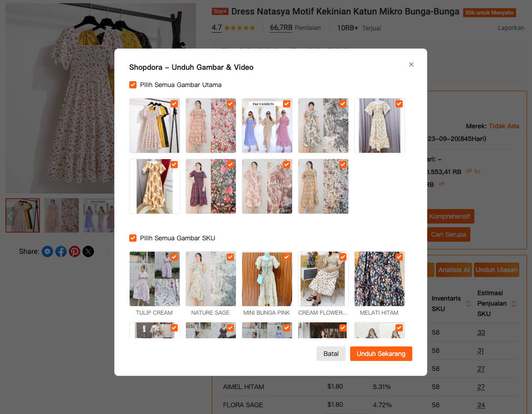This screenshot has width=532, height=414.
Task: Share product on Facebook icon
Action: click(61, 251)
